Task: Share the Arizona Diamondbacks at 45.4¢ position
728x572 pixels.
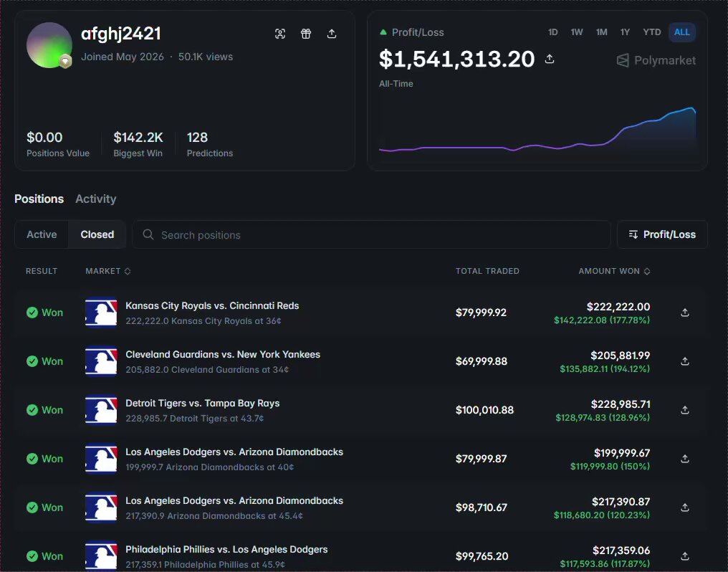Action: pyautogui.click(x=685, y=507)
